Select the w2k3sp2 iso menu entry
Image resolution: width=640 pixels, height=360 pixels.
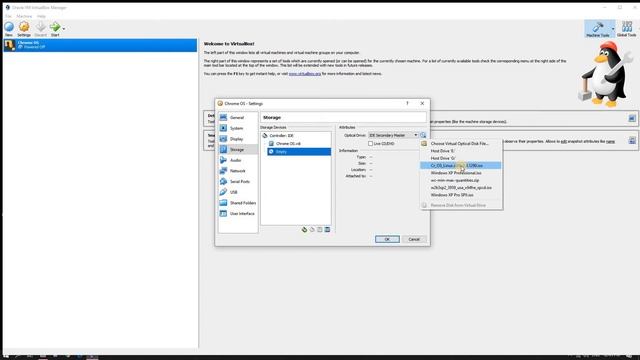(461, 188)
